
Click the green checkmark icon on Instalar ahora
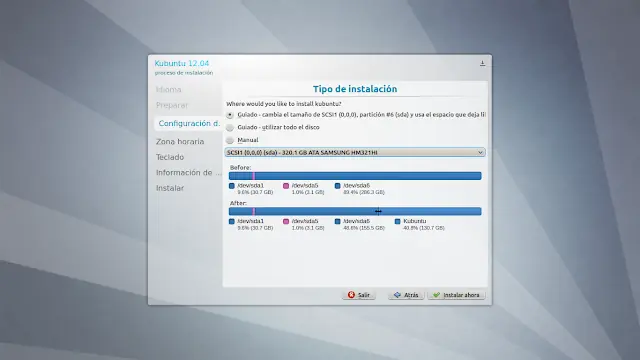coord(436,294)
